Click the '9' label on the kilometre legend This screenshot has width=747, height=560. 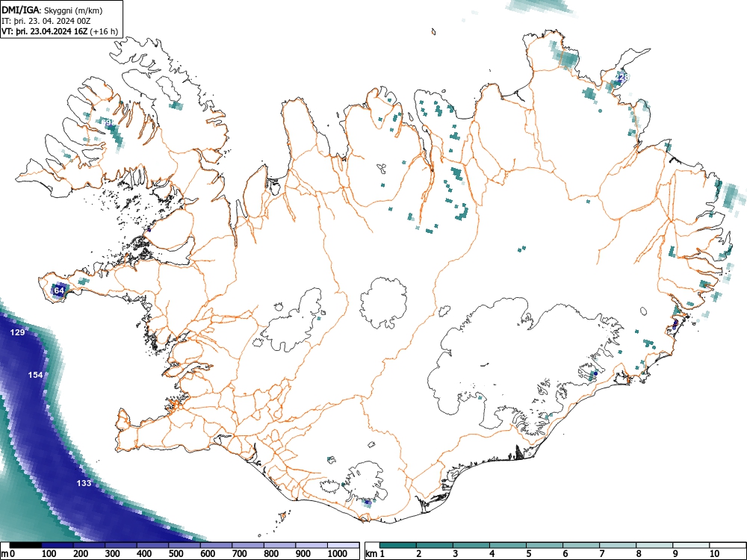pos(675,554)
